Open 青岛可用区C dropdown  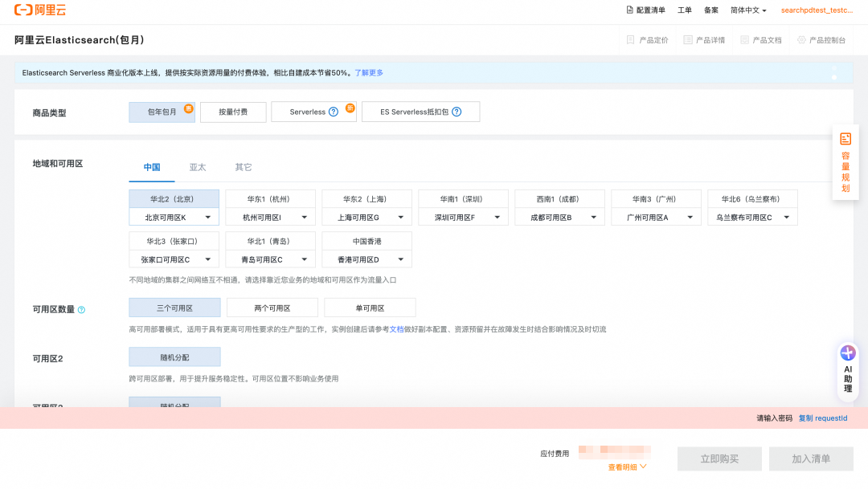tap(270, 259)
